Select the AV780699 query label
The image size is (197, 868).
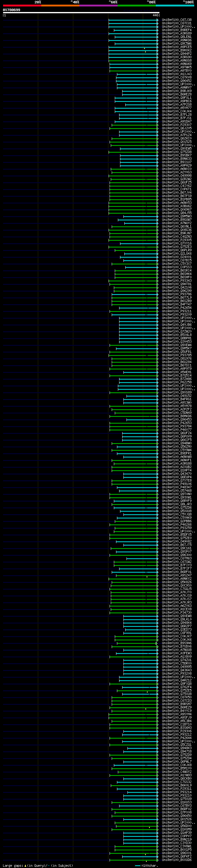point(11,10)
